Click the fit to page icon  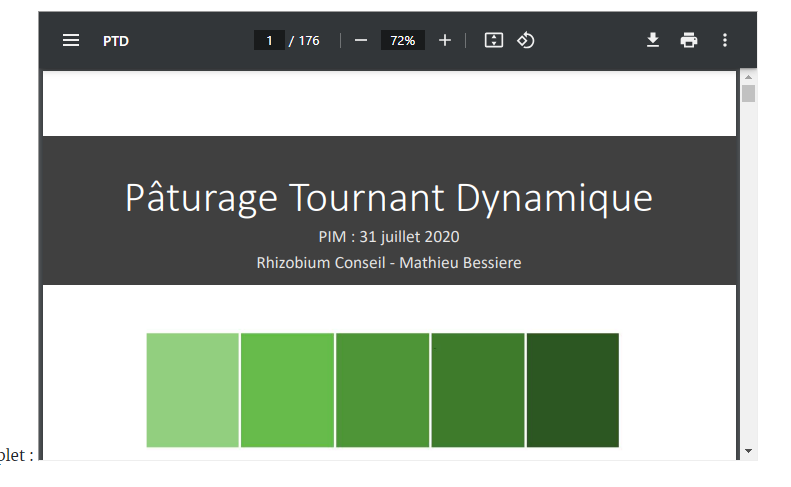(x=493, y=40)
